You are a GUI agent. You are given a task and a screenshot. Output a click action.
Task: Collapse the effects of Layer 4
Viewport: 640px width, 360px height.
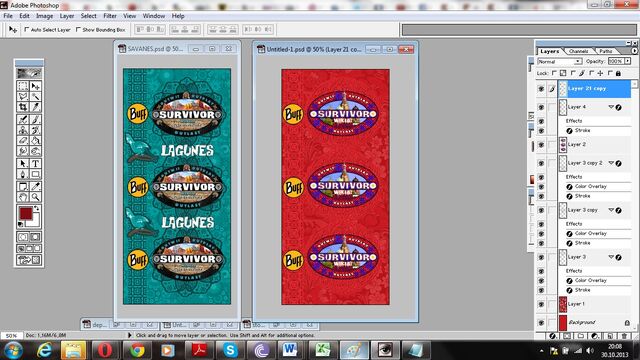pos(611,107)
